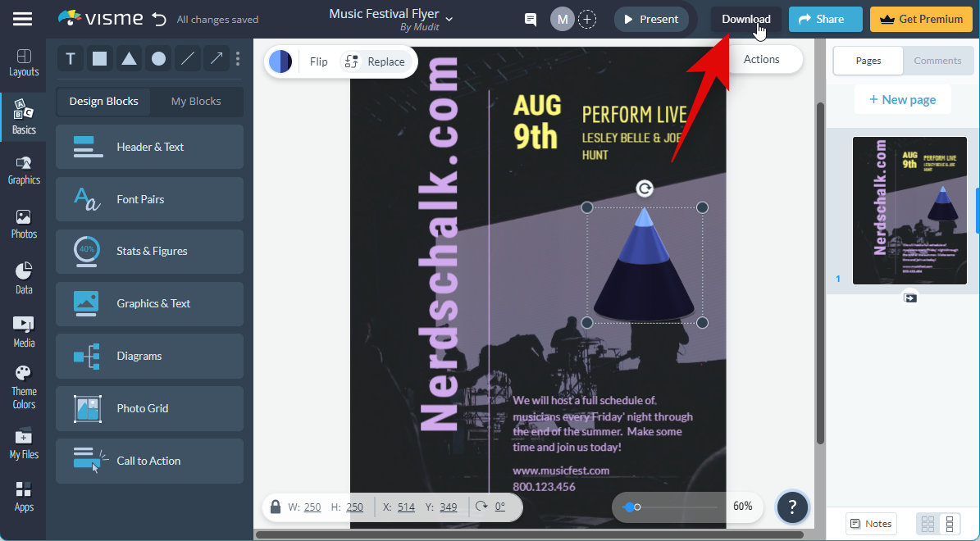This screenshot has width=980, height=541.
Task: Edit the rotation angle value
Action: pos(500,507)
